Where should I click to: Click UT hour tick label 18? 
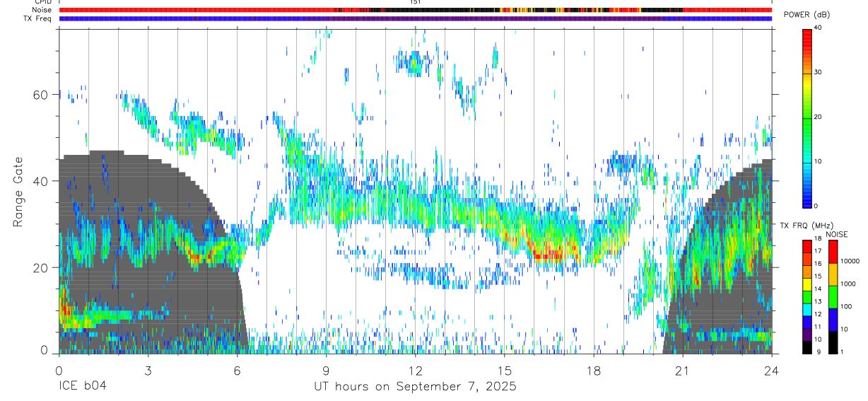(594, 370)
